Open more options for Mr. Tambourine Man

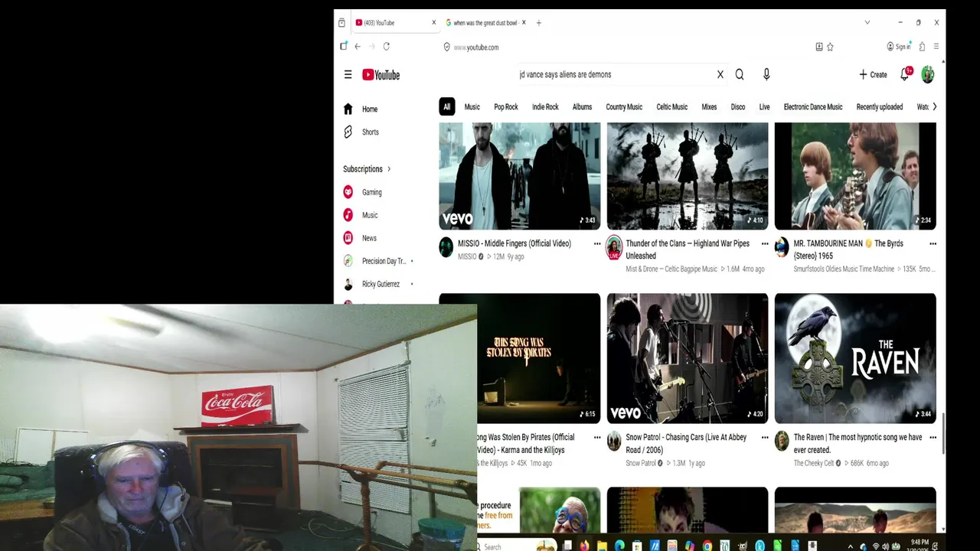(933, 243)
